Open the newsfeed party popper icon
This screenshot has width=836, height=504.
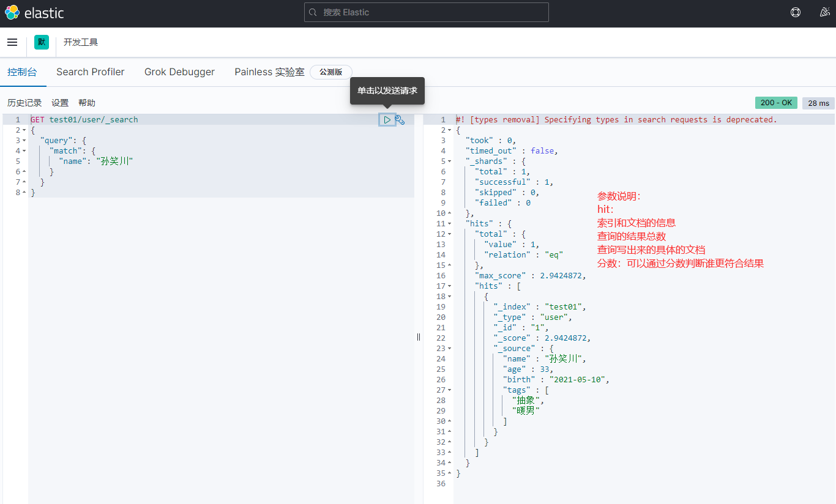tap(825, 12)
